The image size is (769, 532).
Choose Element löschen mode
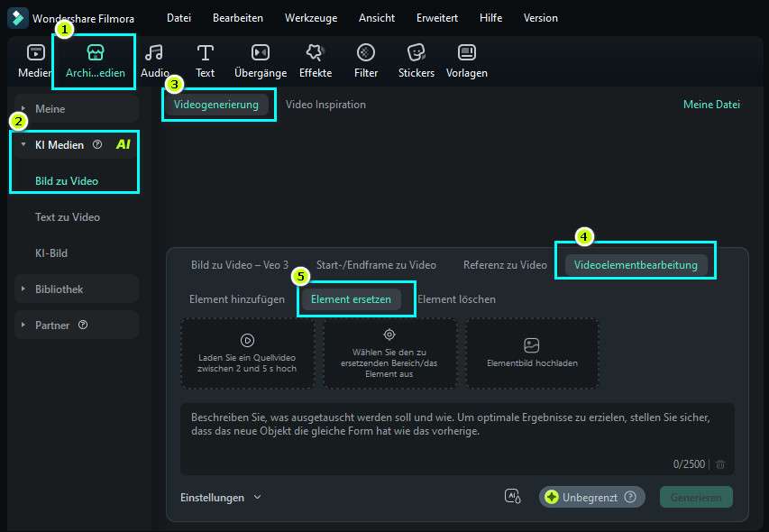coord(456,299)
